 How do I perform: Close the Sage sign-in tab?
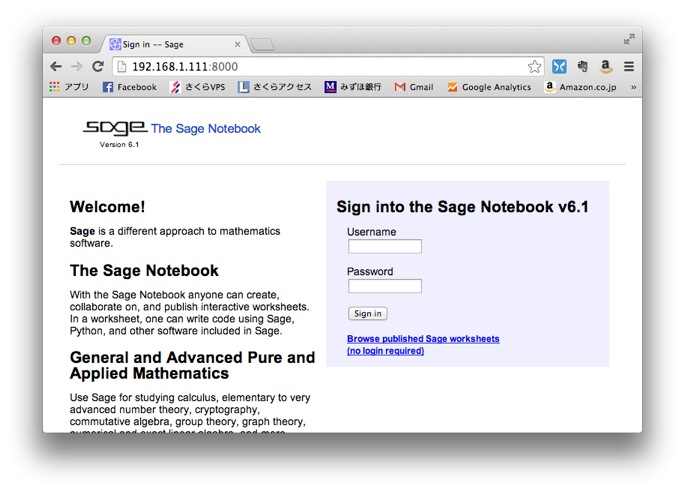point(237,44)
